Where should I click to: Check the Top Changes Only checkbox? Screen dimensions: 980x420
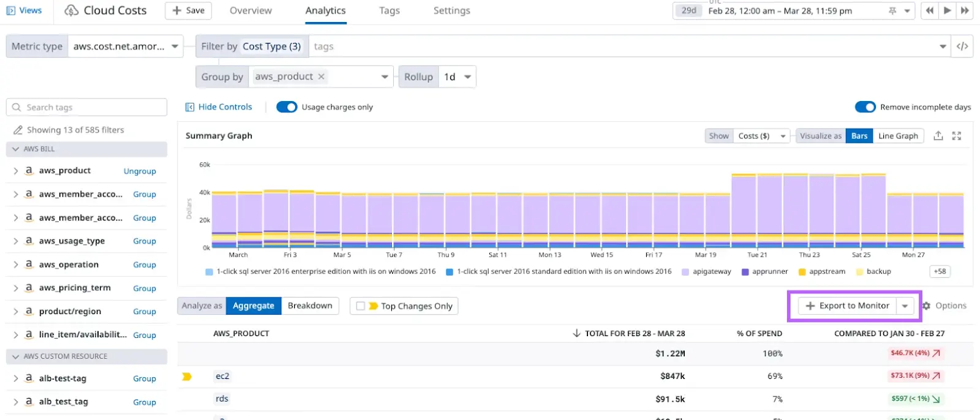click(361, 306)
